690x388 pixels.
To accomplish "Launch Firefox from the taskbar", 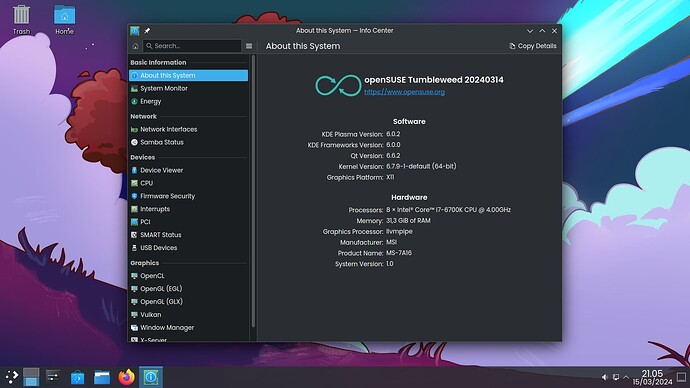I will (x=126, y=377).
